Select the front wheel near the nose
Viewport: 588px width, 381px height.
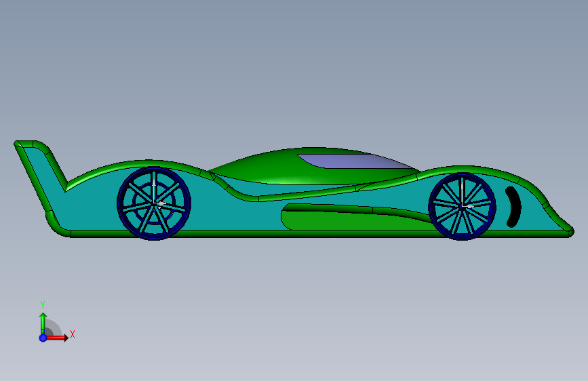462,206
